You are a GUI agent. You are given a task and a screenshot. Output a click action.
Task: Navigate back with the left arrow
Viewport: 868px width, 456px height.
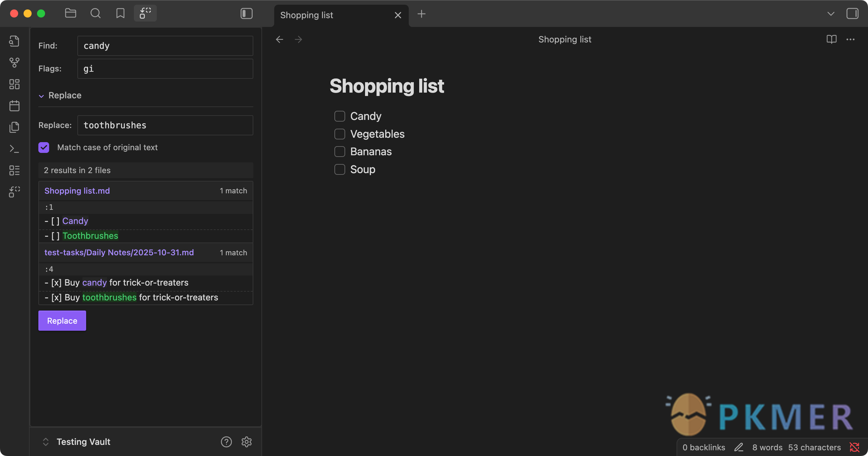[279, 39]
